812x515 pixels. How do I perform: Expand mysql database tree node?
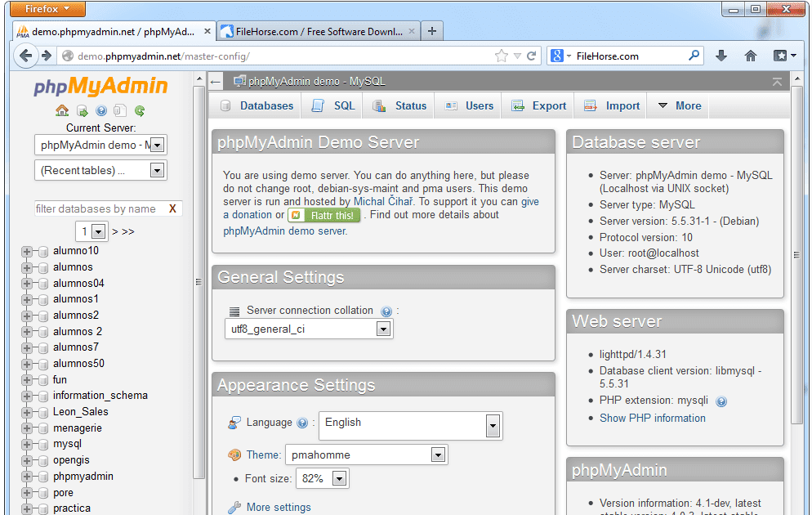click(x=26, y=445)
